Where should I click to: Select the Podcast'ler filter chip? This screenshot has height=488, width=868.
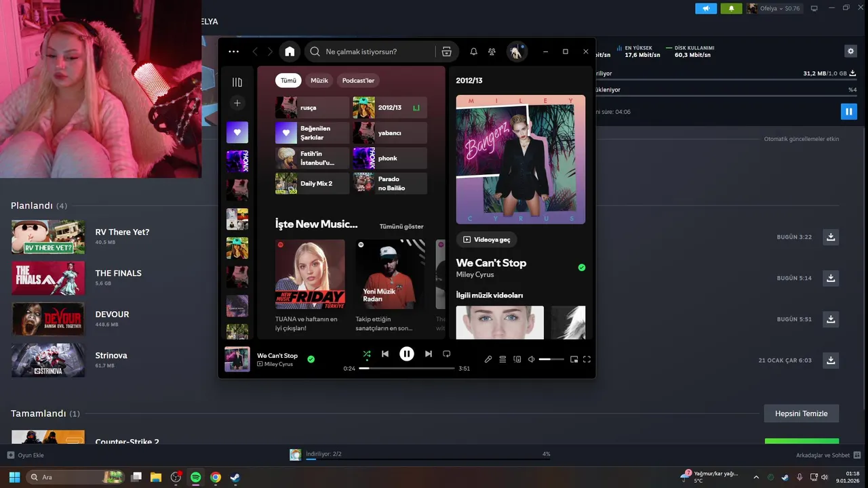pos(358,81)
